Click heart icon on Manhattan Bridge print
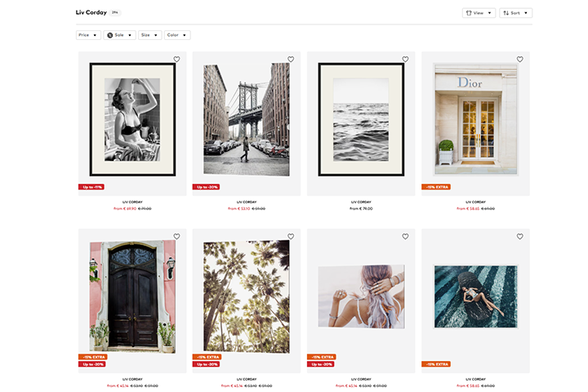Viewport: 588px width, 392px height. tap(291, 60)
